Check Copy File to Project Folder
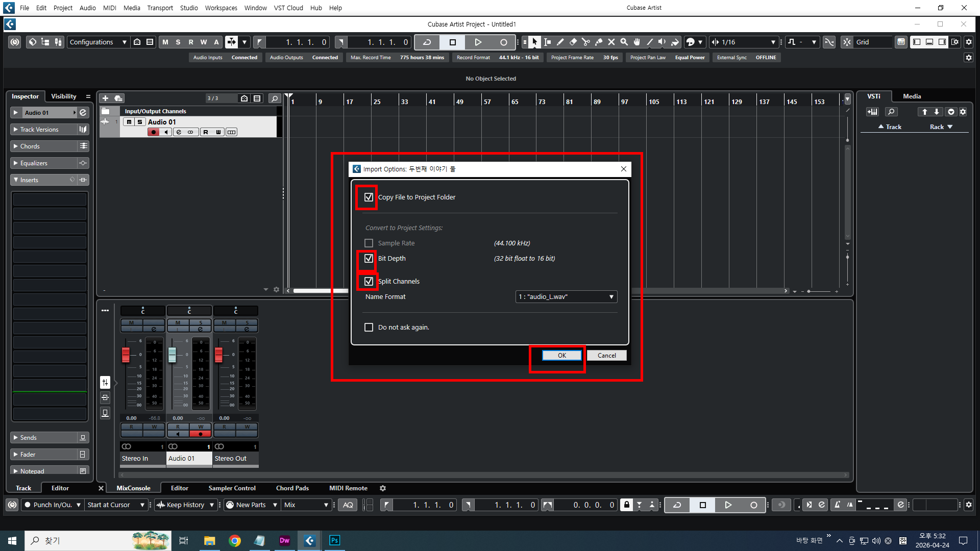Viewport: 980px width, 551px height. coord(369,197)
